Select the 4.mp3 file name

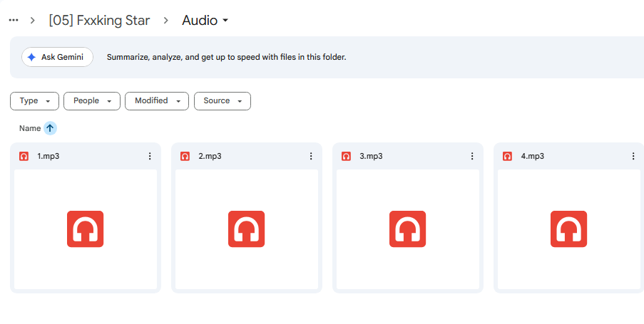coord(533,156)
